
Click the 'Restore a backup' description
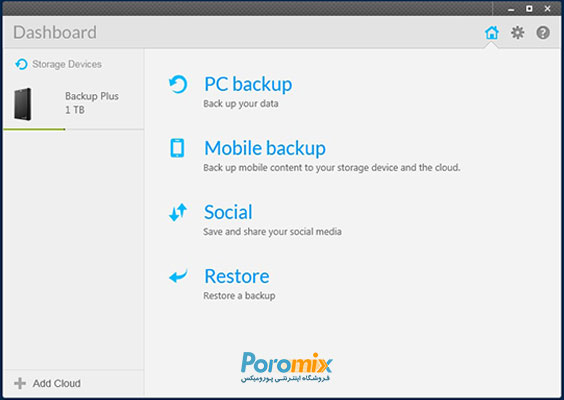[x=239, y=296]
